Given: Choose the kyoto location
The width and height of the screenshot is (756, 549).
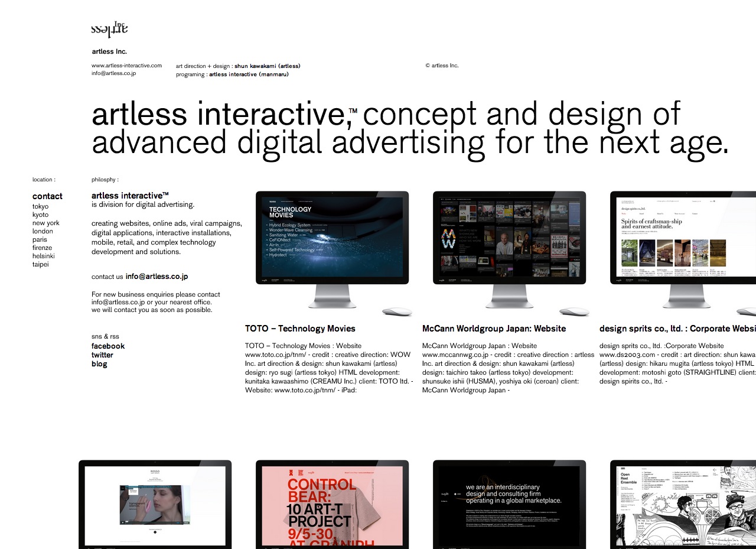Looking at the screenshot, I should [x=41, y=215].
